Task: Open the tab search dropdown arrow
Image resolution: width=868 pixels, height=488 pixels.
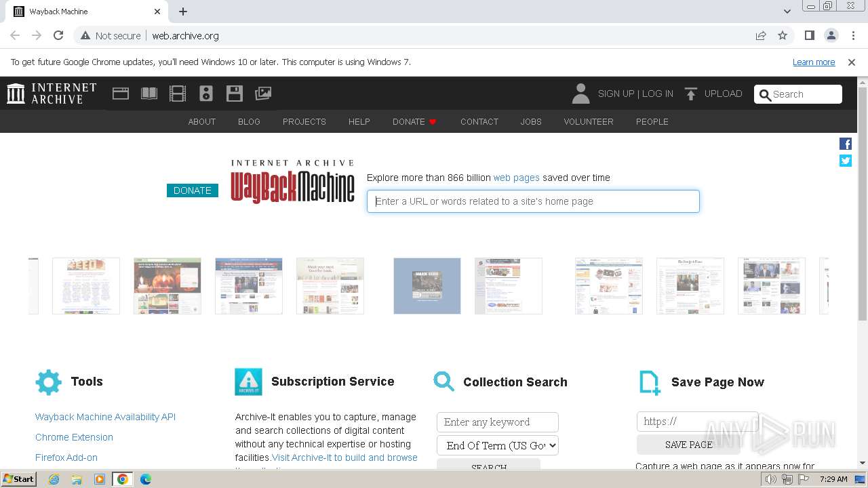Action: (x=787, y=12)
